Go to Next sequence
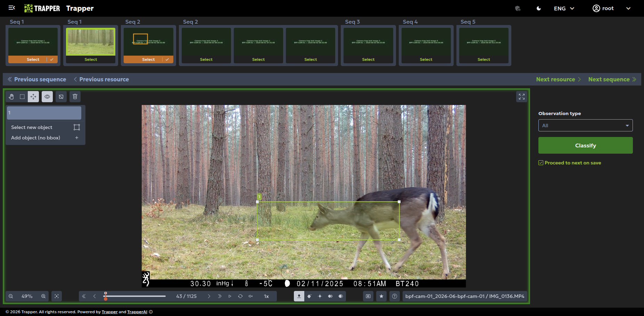The image size is (644, 316). [x=612, y=79]
